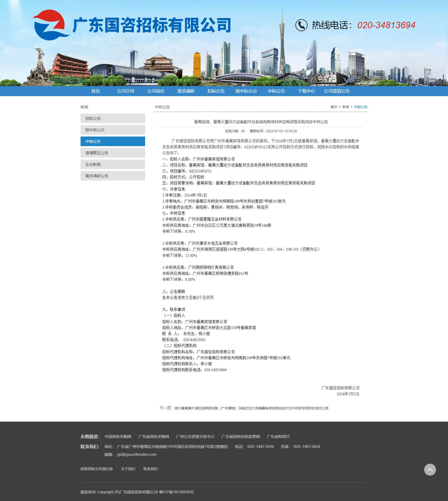
Task: Click the 招标代理机构联系人：李小姐 line
Action: (187, 364)
